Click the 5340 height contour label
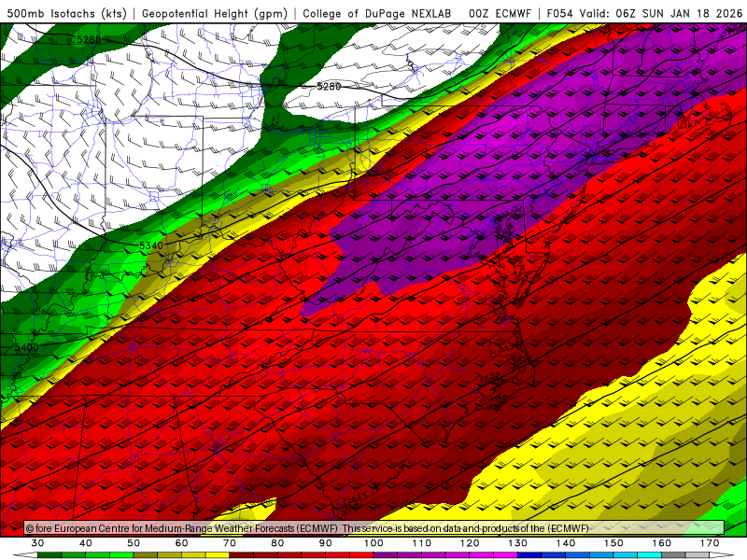 click(151, 245)
